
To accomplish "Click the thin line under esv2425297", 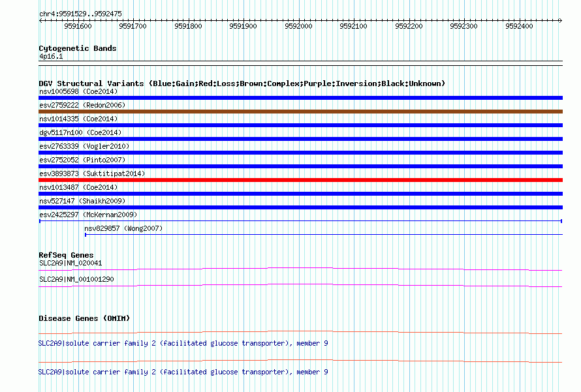I will pyautogui.click(x=300, y=221).
